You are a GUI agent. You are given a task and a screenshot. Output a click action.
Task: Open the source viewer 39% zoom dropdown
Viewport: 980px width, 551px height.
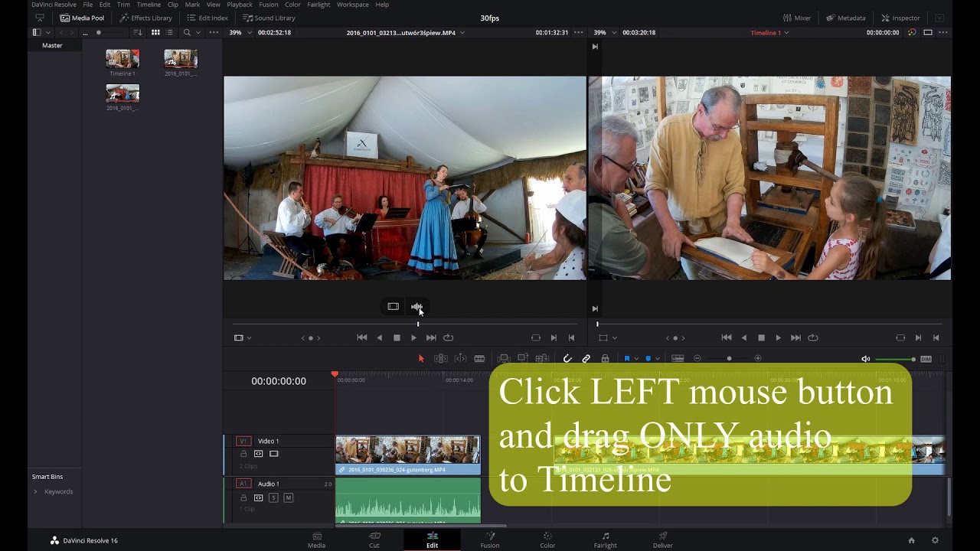tap(249, 33)
